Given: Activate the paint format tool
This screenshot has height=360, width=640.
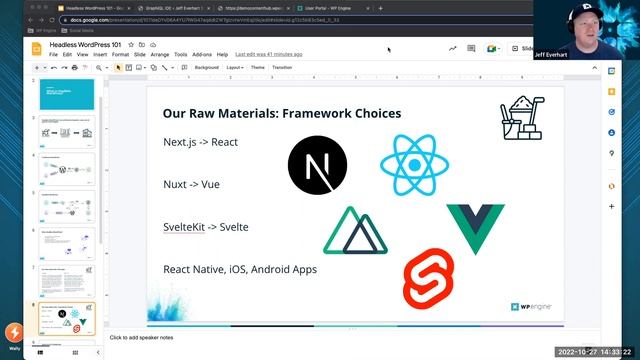Looking at the screenshot, I should 85,68.
